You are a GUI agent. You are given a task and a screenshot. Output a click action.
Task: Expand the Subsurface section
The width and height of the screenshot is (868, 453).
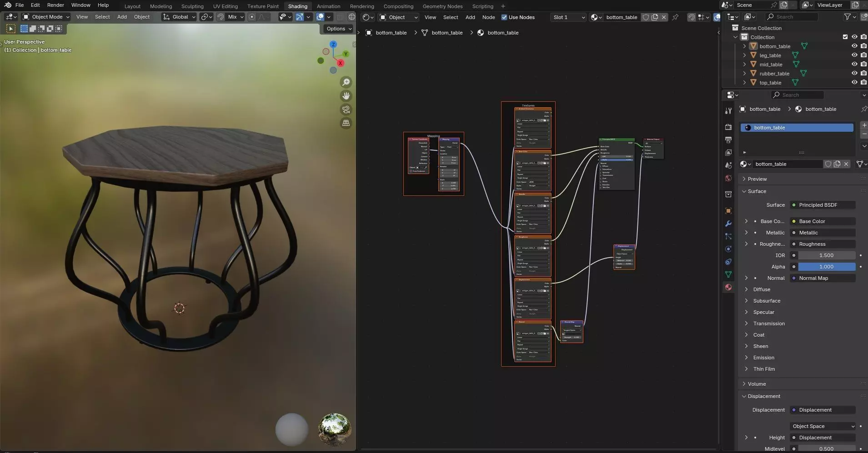(766, 301)
